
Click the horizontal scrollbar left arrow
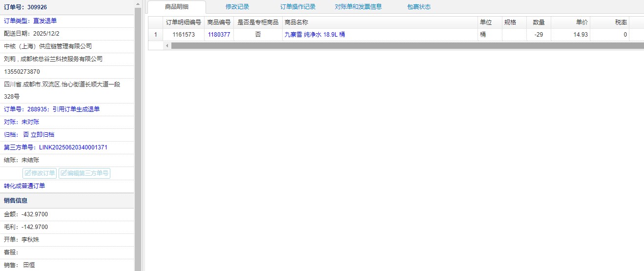(x=166, y=45)
